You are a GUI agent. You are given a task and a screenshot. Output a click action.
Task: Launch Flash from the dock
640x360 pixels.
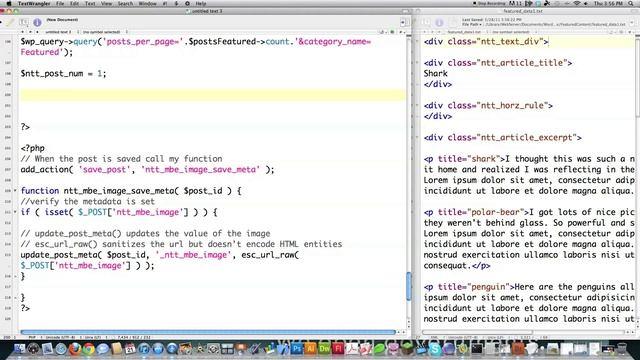[x=338, y=349]
